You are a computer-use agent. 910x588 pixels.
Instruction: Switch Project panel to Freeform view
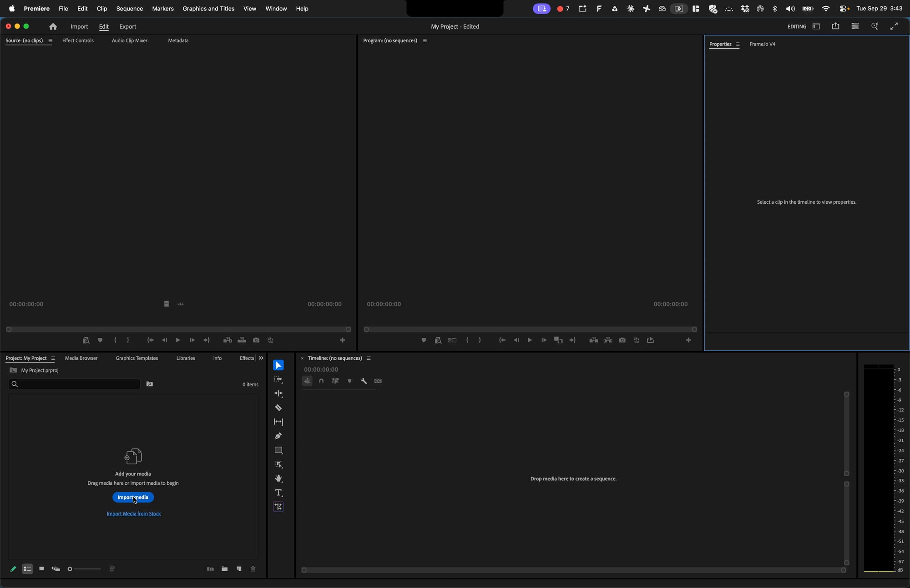pos(56,569)
